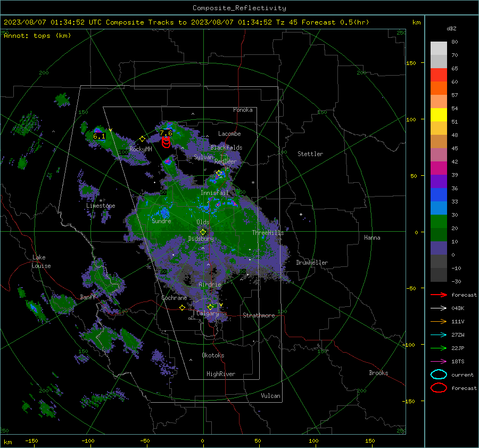Click the -150 tick on the bottom axis

(31, 441)
